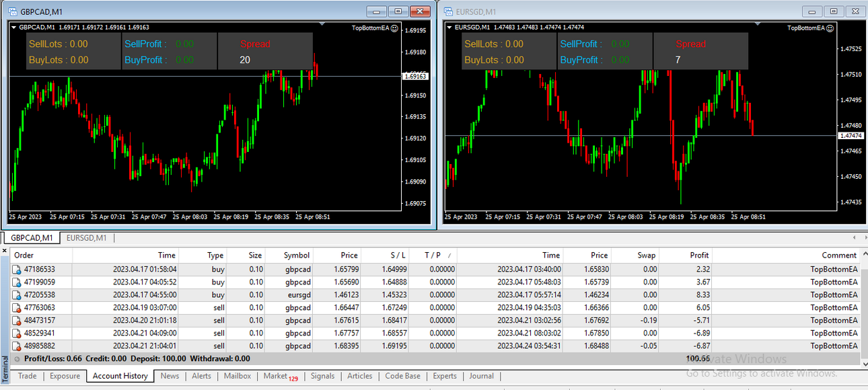Open the Articles tab

tap(359, 376)
